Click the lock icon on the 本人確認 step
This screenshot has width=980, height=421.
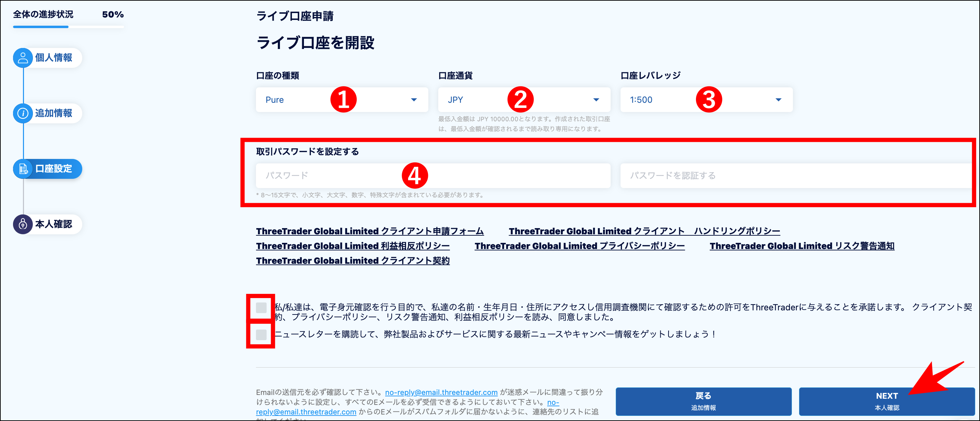(x=23, y=224)
